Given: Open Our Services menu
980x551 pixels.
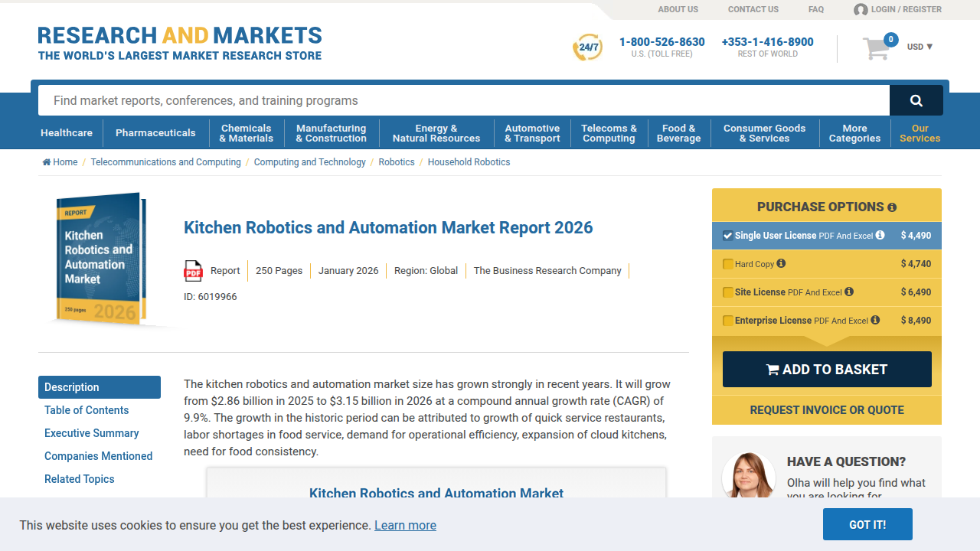Looking at the screenshot, I should (920, 133).
